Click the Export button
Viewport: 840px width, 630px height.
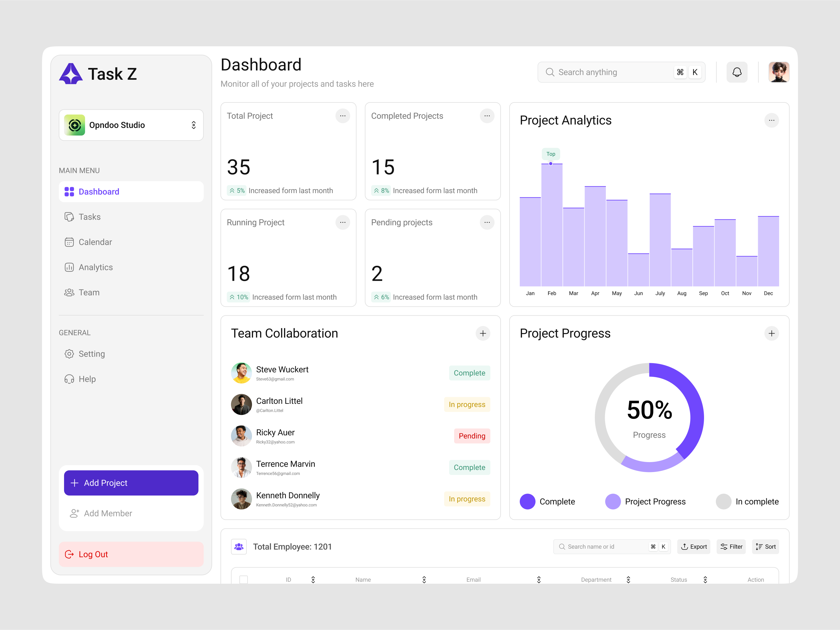tap(694, 547)
